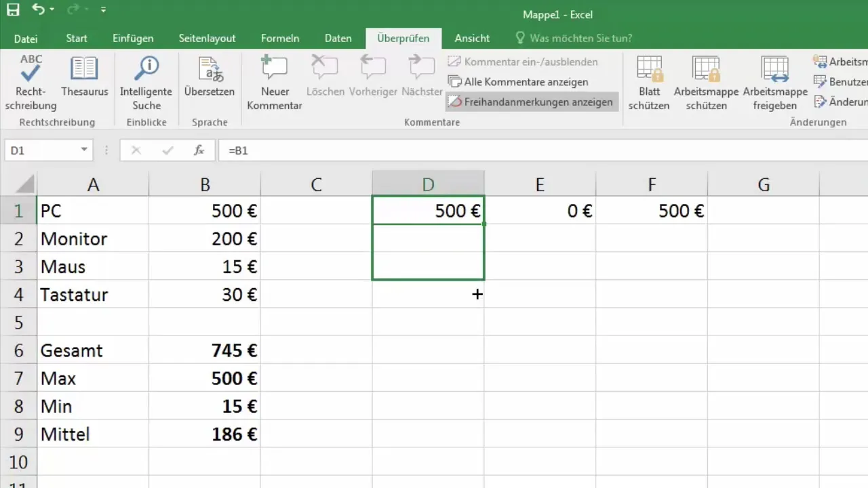The width and height of the screenshot is (868, 488).
Task: Switch to the Start tab
Action: (x=77, y=39)
